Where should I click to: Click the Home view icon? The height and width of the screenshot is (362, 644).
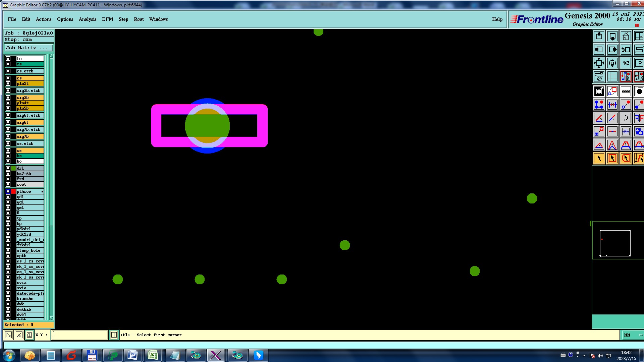pyautogui.click(x=626, y=36)
